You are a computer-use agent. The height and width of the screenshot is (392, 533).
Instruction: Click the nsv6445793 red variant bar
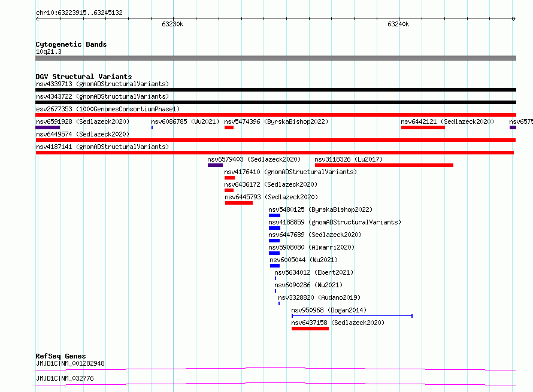[239, 203]
